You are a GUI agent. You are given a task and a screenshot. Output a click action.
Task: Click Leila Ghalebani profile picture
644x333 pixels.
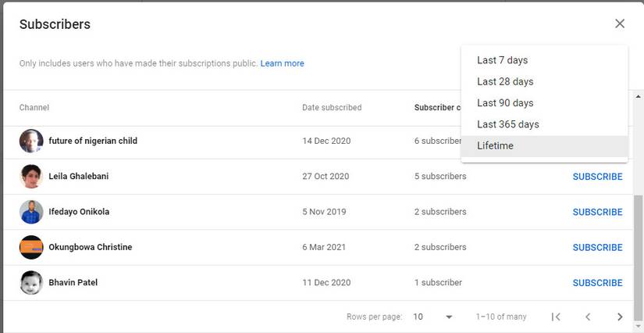[x=31, y=177]
